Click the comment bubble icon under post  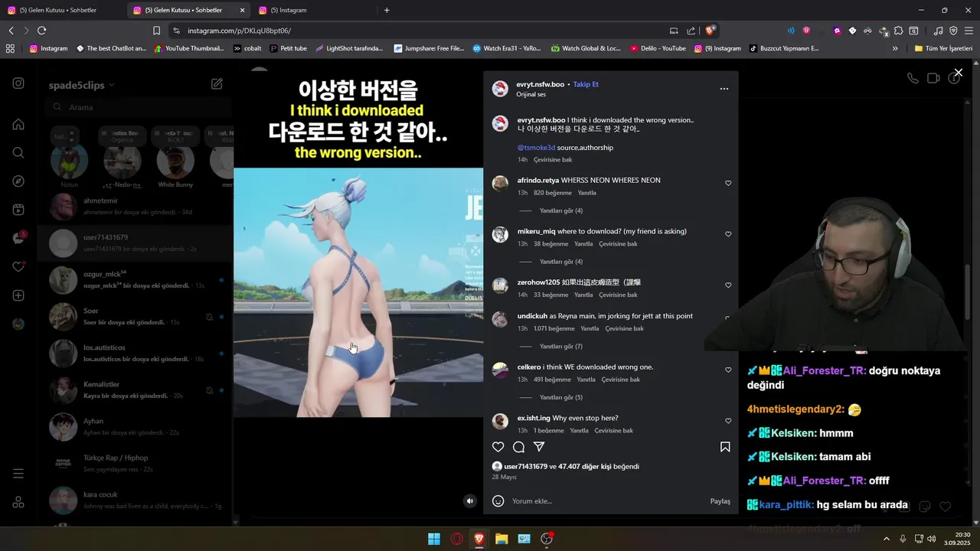518,447
